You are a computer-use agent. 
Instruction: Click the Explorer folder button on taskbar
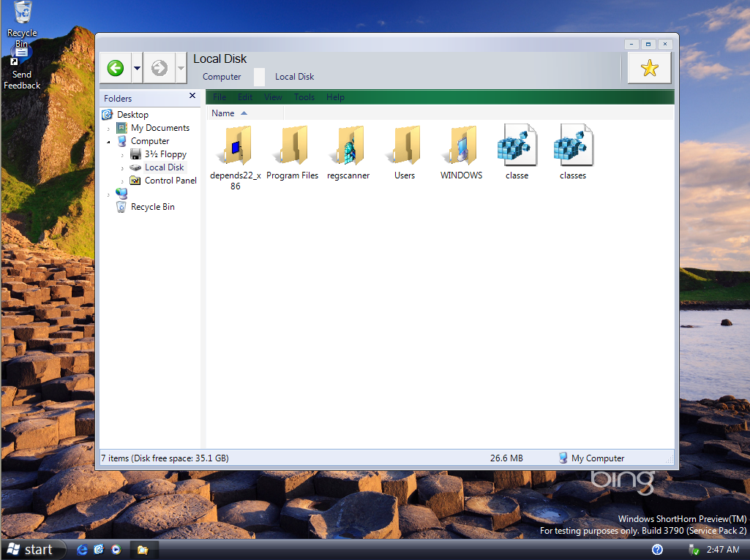143,550
